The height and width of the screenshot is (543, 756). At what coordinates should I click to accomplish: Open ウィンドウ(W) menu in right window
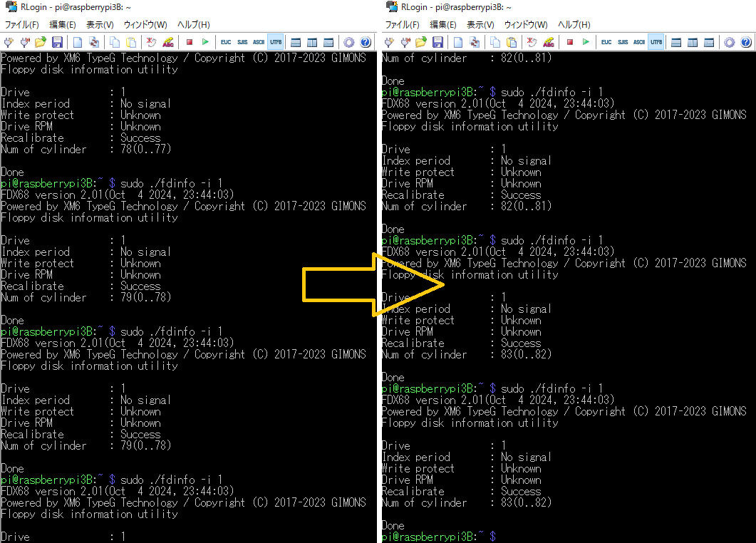coord(526,25)
